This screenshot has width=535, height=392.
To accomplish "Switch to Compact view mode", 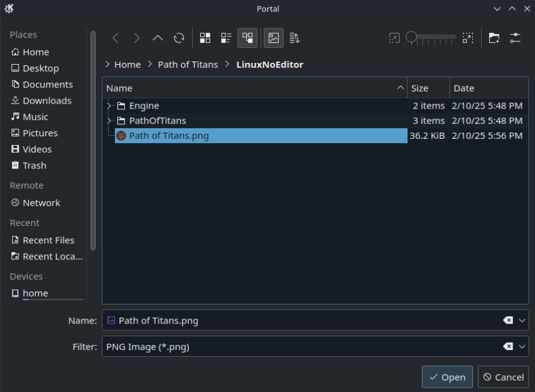I will pos(226,38).
